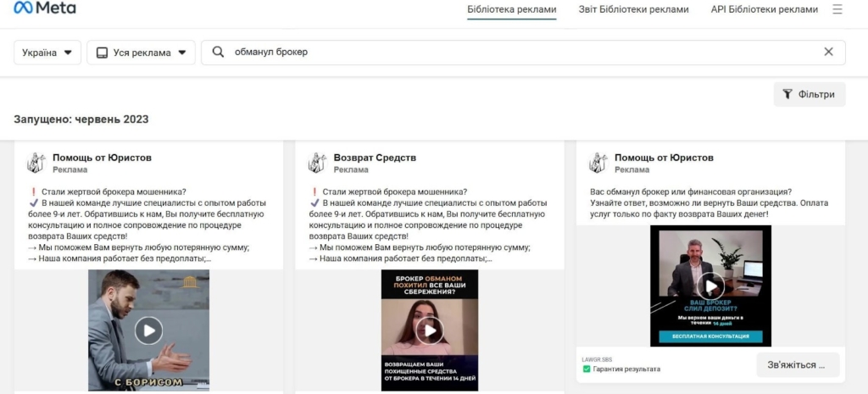Click first Помощь от Юристов avatar icon
868x394 pixels.
coord(36,163)
